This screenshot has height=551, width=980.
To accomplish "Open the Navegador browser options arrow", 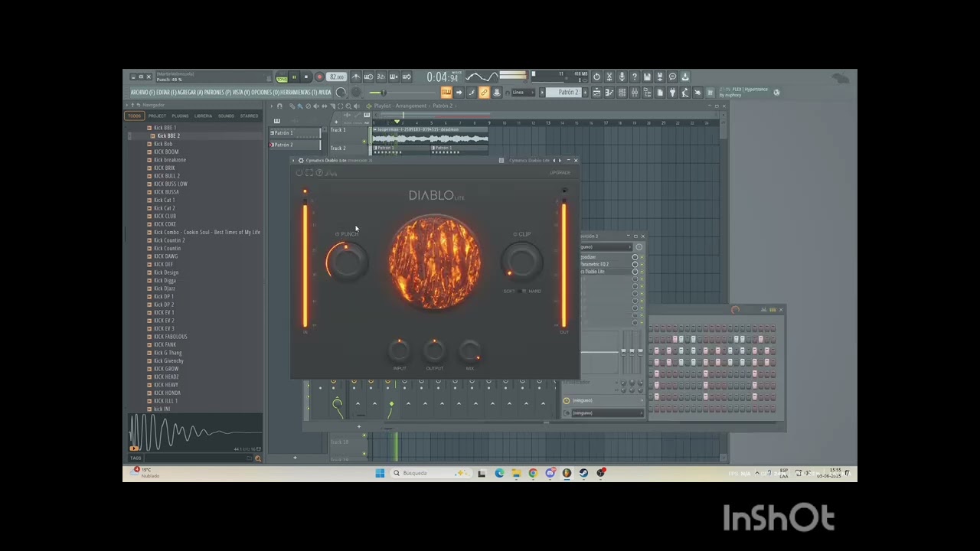I will (127, 105).
